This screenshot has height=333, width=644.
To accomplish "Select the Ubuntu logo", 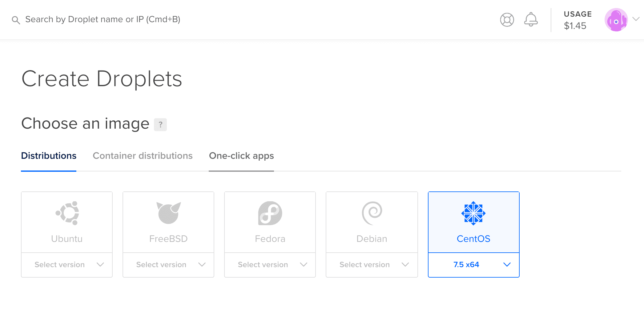I will 67,213.
